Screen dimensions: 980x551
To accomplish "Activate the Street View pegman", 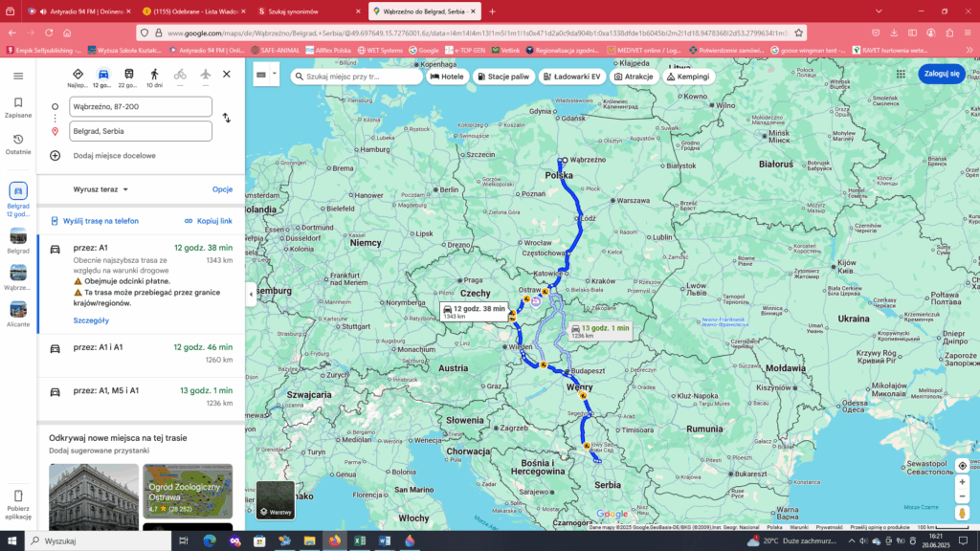I will coord(963,513).
